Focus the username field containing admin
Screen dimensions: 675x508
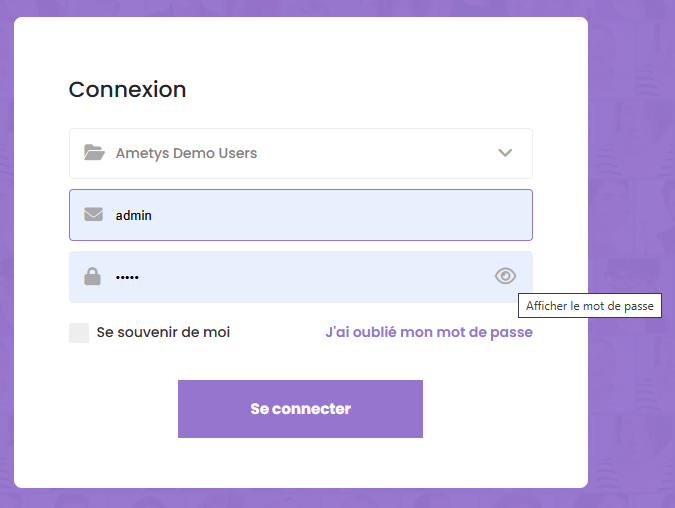point(301,215)
